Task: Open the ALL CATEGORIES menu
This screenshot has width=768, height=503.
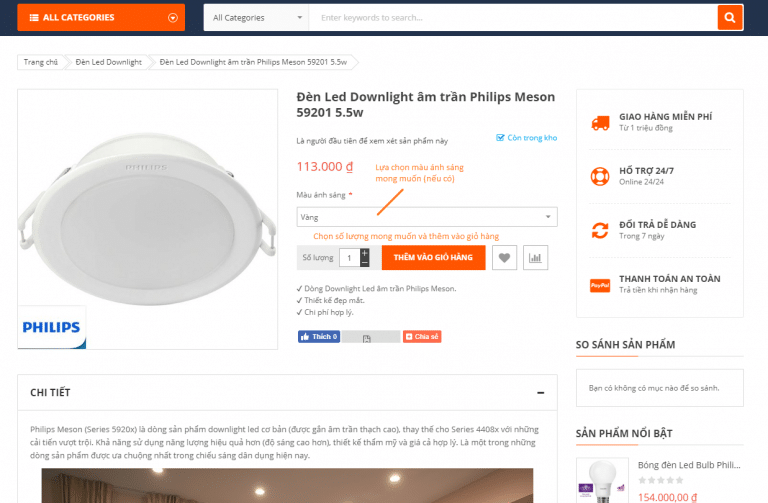Action: [x=100, y=17]
